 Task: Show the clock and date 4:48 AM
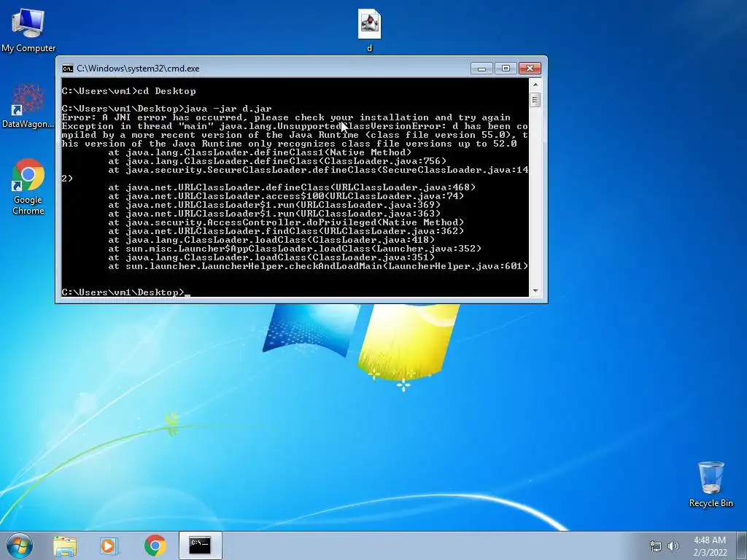pos(710,546)
